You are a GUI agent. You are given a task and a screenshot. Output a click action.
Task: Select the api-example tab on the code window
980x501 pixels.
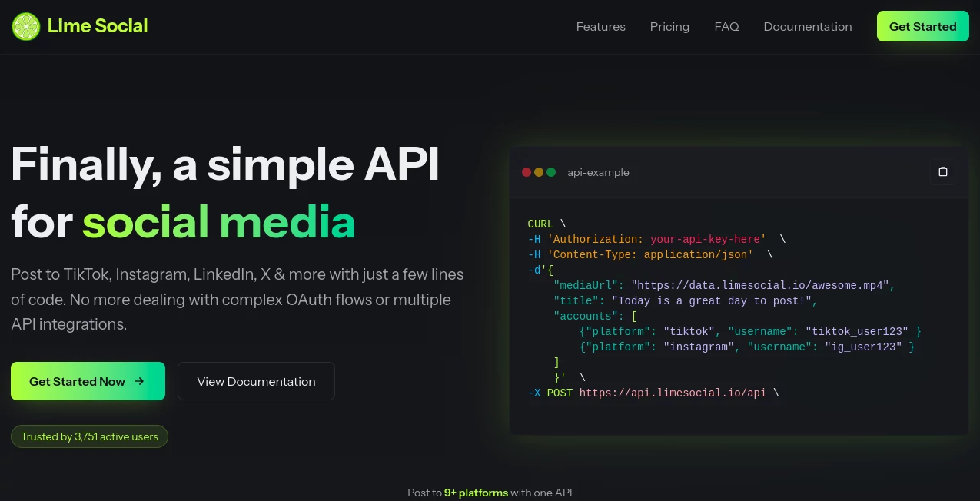598,172
